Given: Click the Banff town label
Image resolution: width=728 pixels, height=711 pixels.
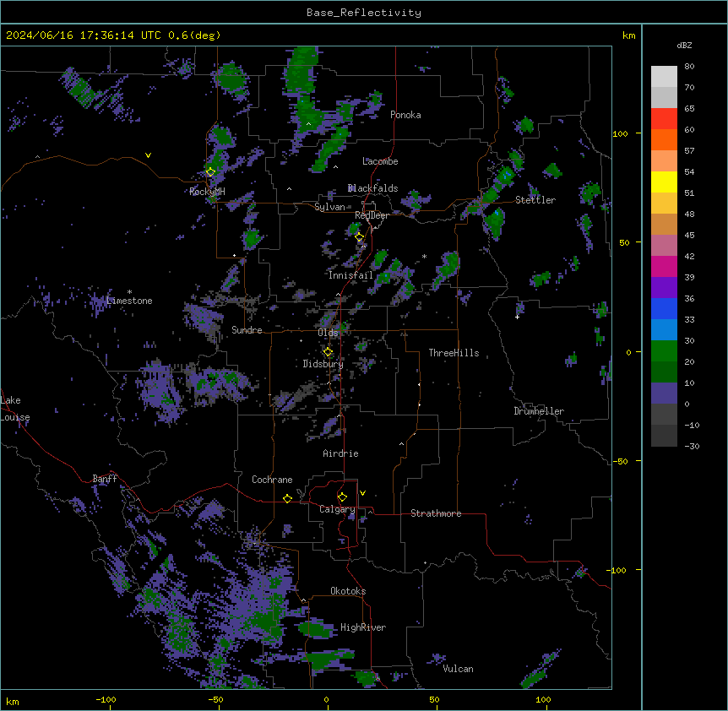Looking at the screenshot, I should pos(105,479).
